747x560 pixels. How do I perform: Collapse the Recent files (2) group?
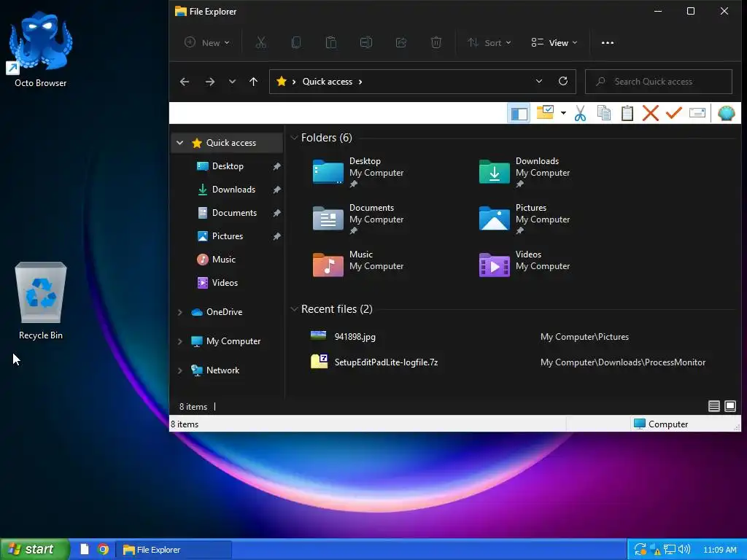294,309
